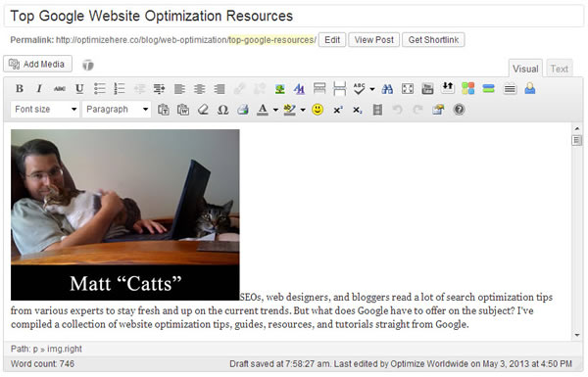
Task: Toggle superscript formatting
Action: [x=338, y=110]
